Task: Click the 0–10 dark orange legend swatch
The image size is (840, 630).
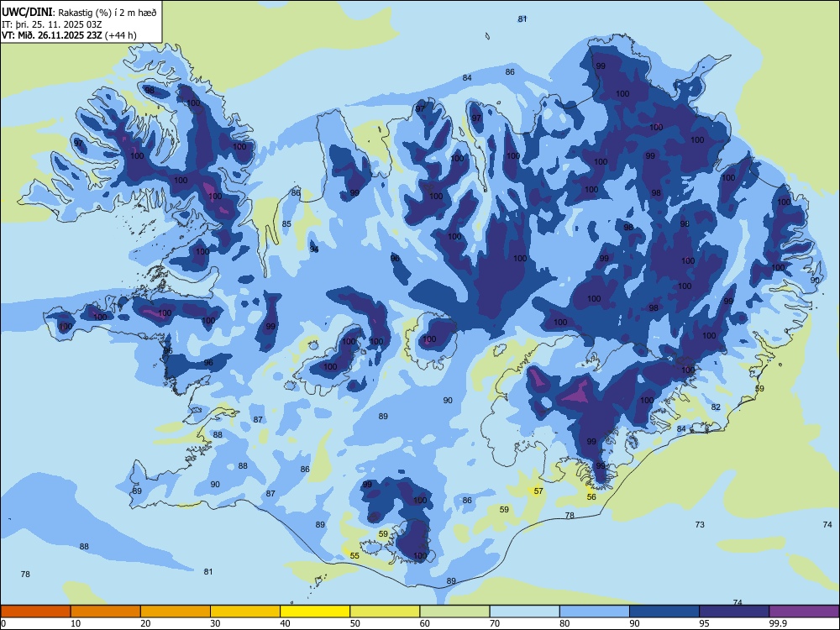Action: [35, 612]
